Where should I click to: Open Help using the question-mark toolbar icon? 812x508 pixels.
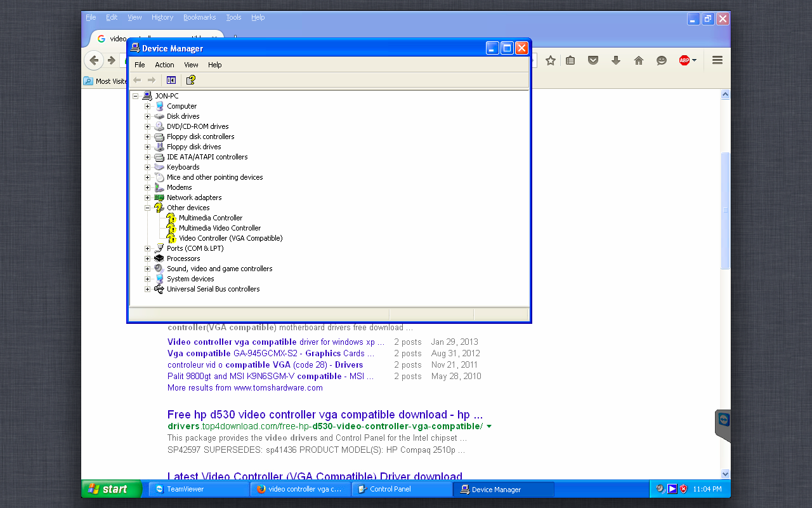(190, 80)
